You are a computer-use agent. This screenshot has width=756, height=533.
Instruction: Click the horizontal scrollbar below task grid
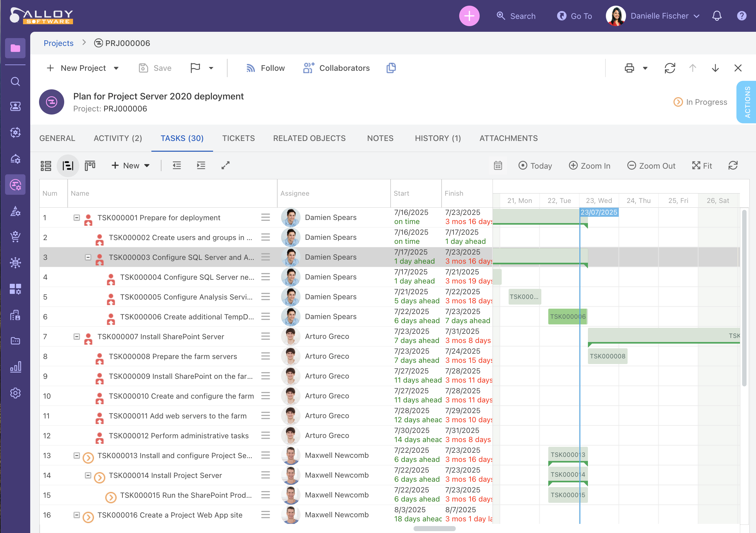coord(434,528)
